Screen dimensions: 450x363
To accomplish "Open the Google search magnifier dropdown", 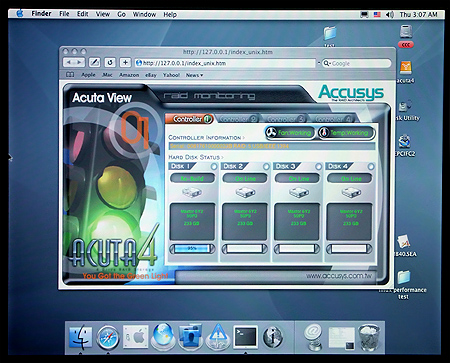I will 327,63.
